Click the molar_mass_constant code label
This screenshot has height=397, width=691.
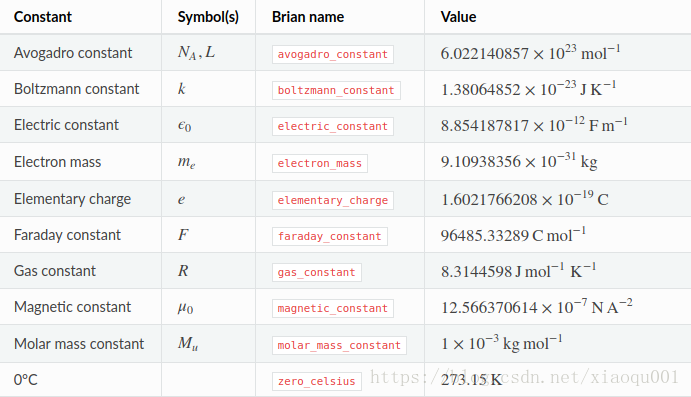[339, 345]
